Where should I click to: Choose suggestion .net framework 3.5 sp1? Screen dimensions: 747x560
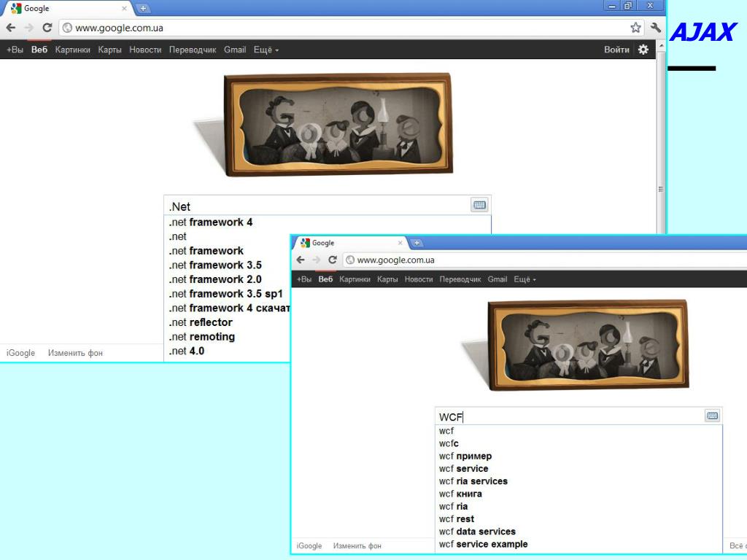click(x=228, y=293)
